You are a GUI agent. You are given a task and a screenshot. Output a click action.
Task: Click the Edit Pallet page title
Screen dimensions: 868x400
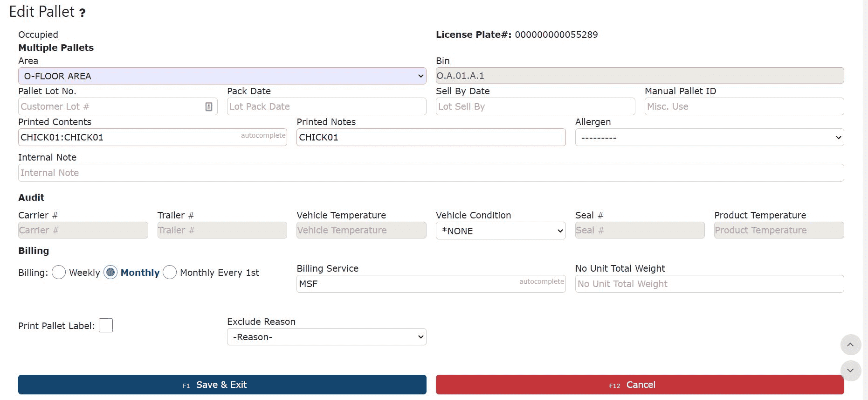pos(42,12)
